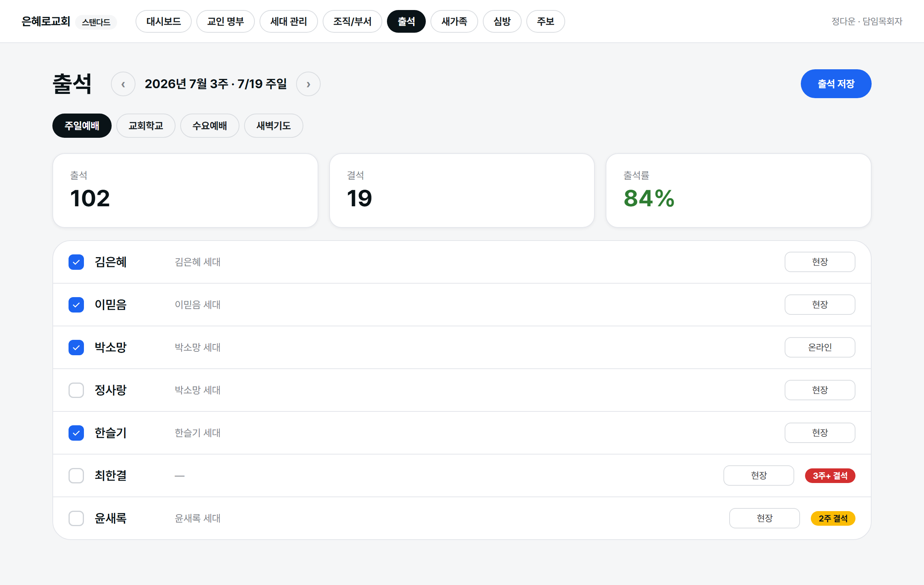Open 박소망's 온라인 attendance mode selector
The width and height of the screenshot is (924, 585).
pyautogui.click(x=820, y=348)
